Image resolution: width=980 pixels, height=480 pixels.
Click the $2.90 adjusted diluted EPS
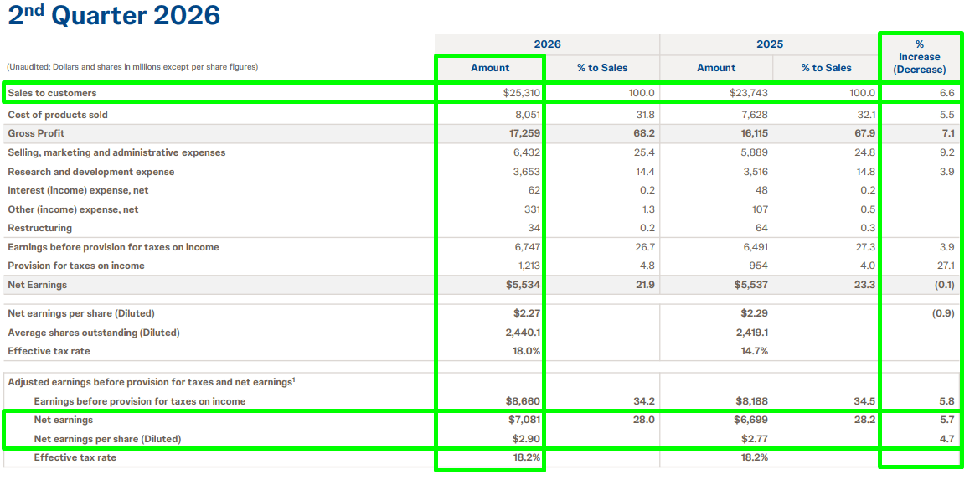pyautogui.click(x=526, y=440)
